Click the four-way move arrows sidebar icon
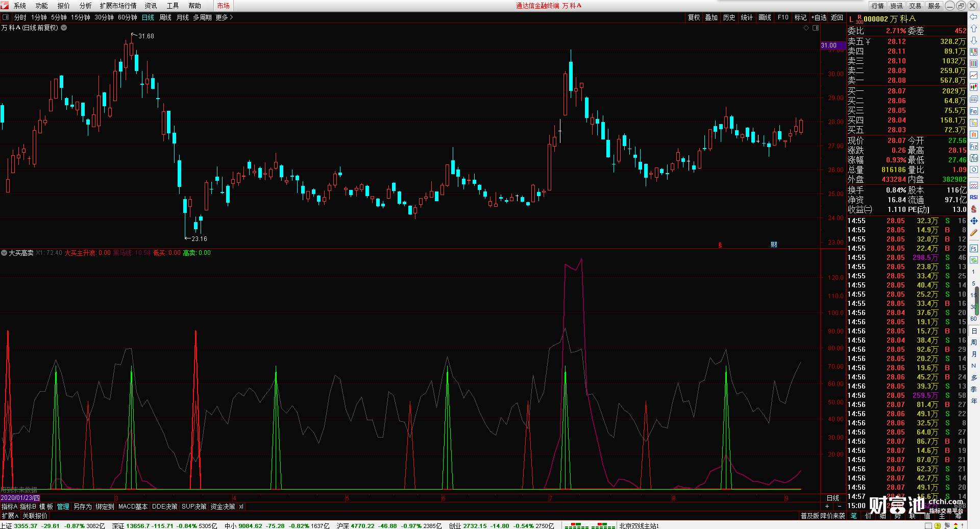The height and width of the screenshot is (529, 980). 974,221
